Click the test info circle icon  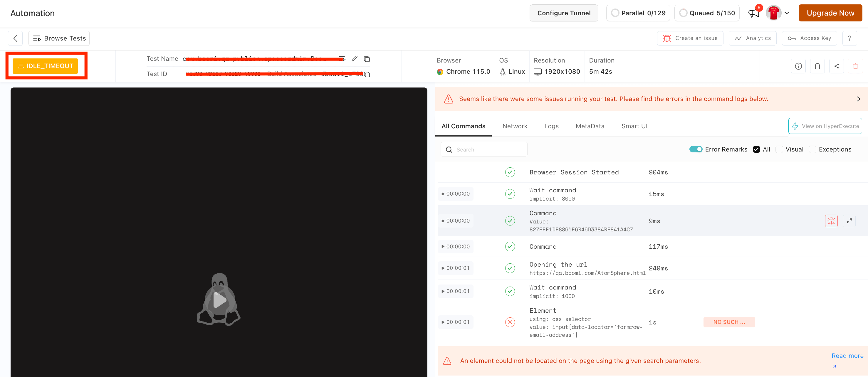tap(798, 66)
